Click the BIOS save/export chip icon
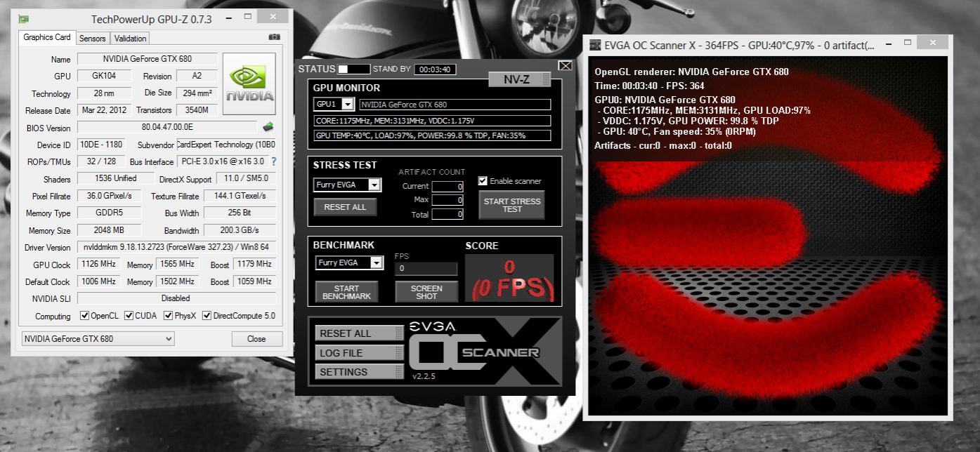Screen dimensions: 980x452 [268, 127]
